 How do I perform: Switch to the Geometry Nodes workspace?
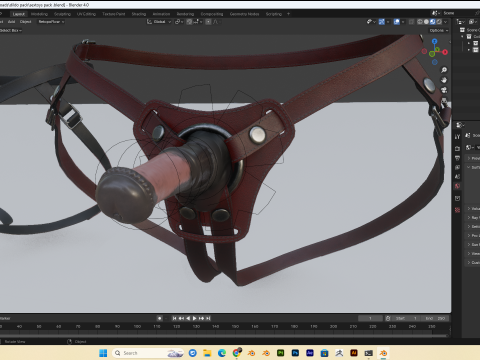click(x=244, y=14)
